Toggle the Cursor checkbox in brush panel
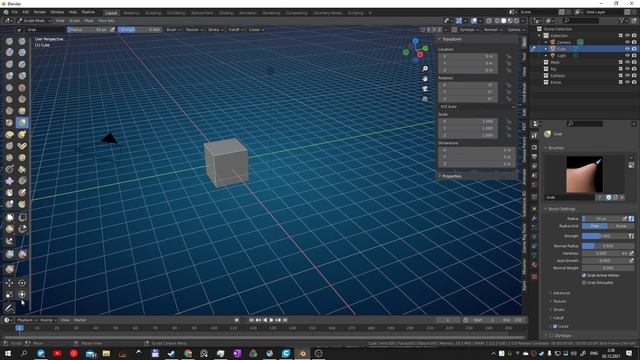640x360 pixels. (555, 326)
